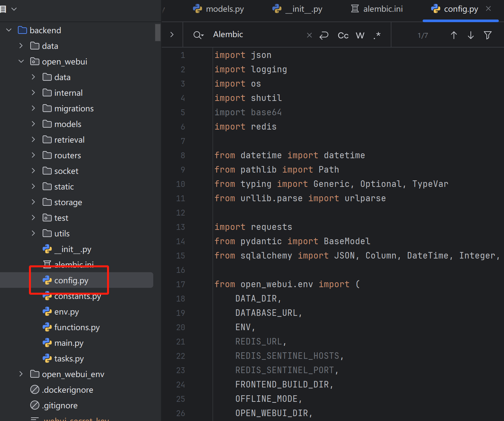Click the project panel scrollbar
The height and width of the screenshot is (421, 504).
(157, 33)
